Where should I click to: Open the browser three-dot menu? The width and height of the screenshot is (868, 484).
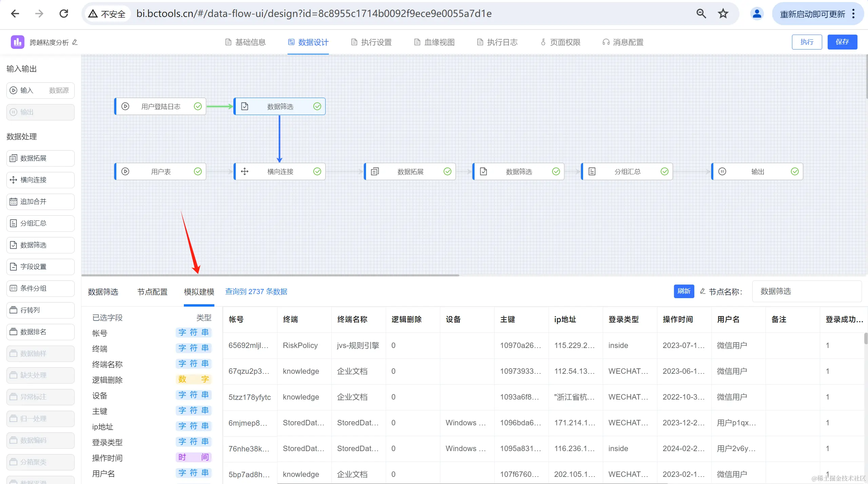pyautogui.click(x=853, y=14)
